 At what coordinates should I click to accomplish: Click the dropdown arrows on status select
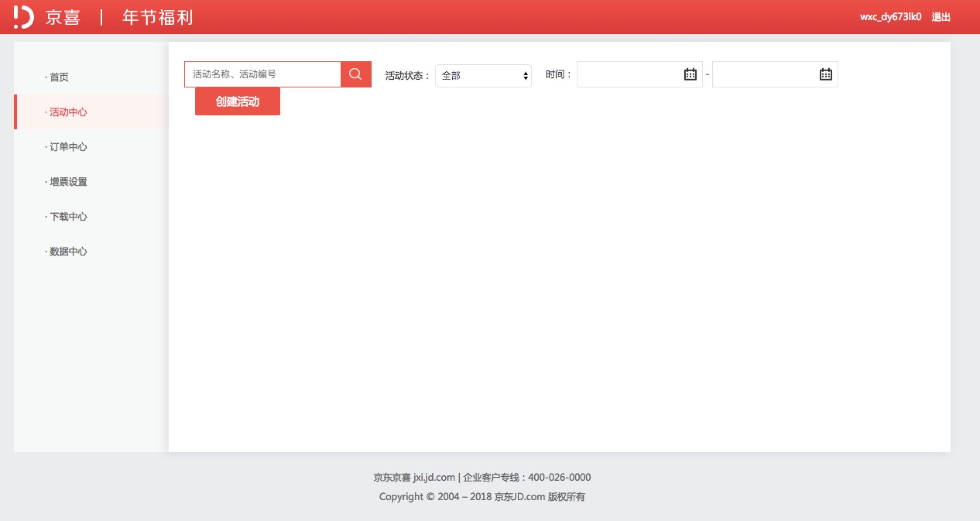coord(525,76)
